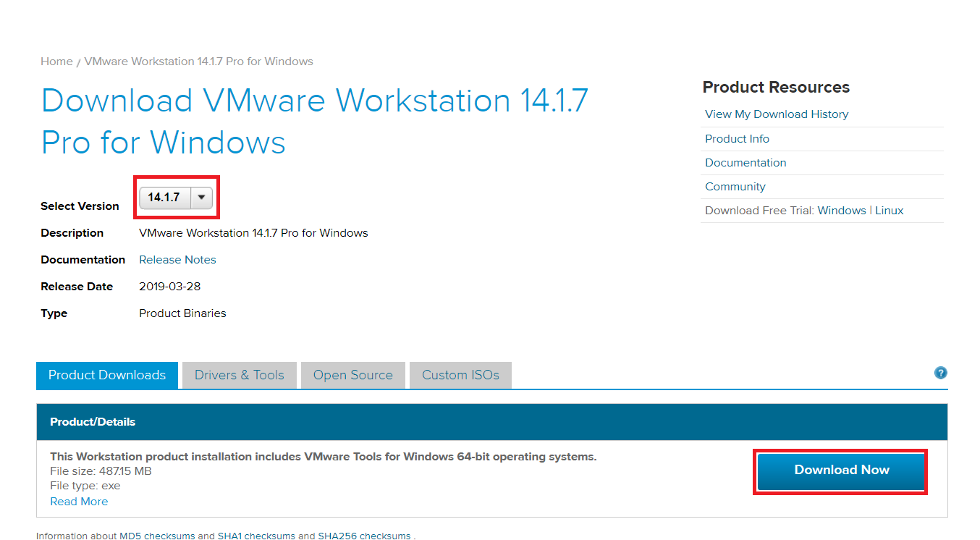
Task: Click the blue help question mark icon
Action: 940,374
